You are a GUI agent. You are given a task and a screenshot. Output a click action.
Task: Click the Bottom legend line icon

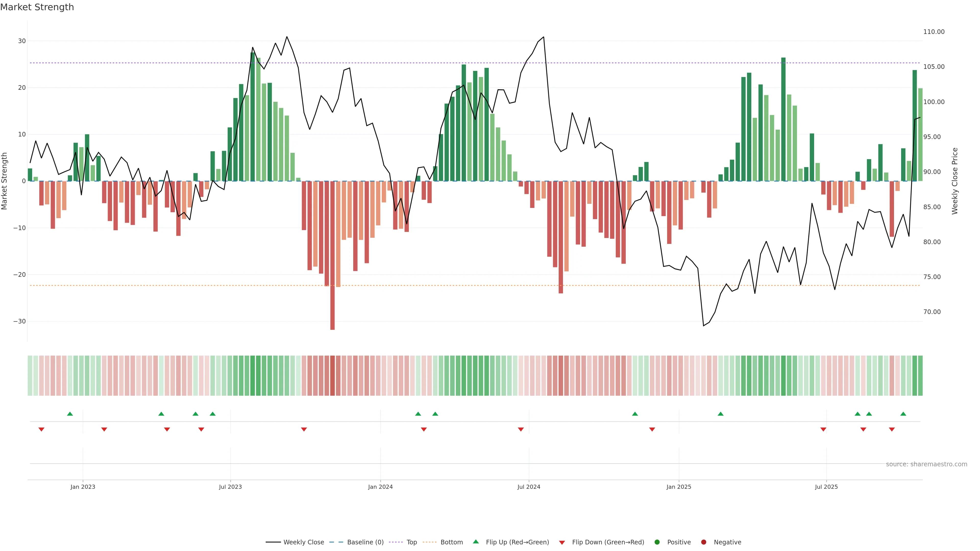(430, 542)
